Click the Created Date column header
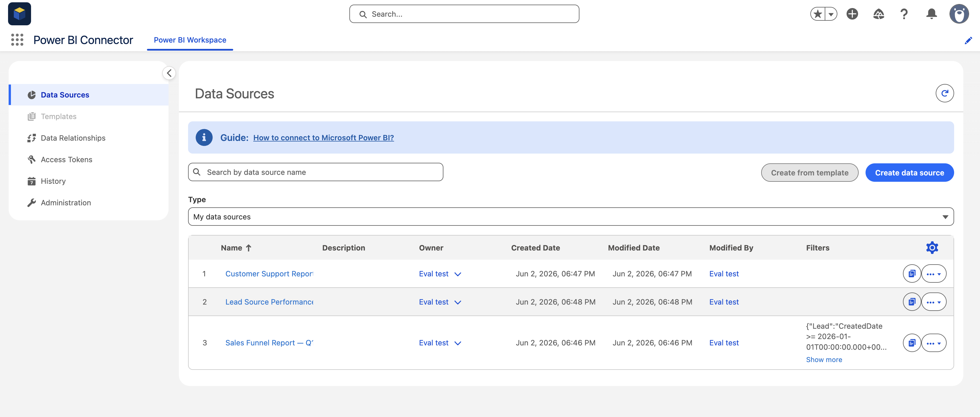Viewport: 980px width, 417px height. (535, 248)
